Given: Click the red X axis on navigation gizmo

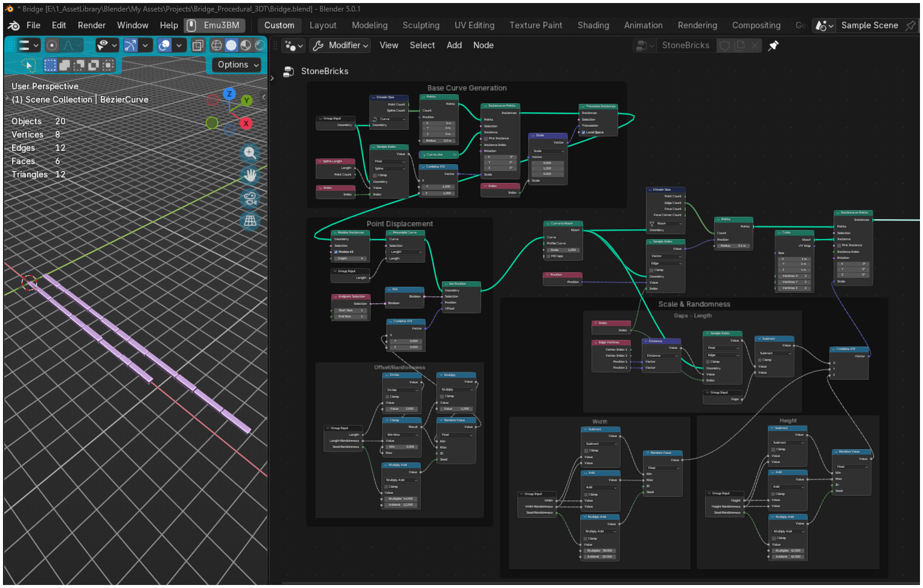Looking at the screenshot, I should [246, 123].
